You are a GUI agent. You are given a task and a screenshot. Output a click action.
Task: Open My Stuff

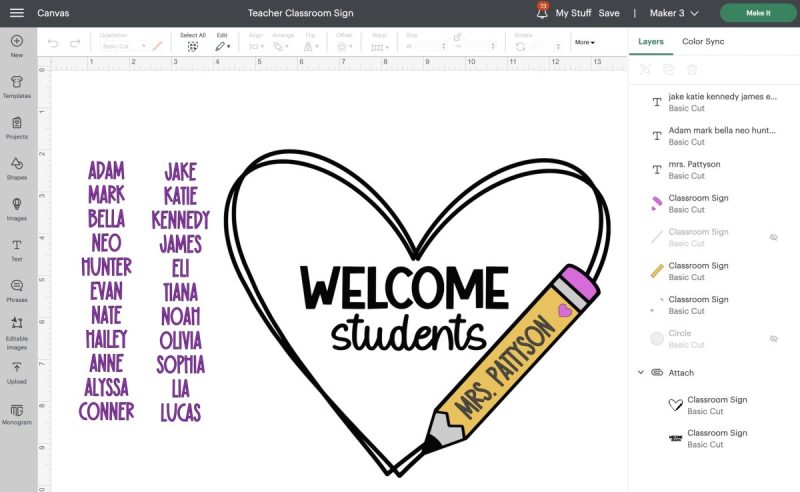click(573, 13)
